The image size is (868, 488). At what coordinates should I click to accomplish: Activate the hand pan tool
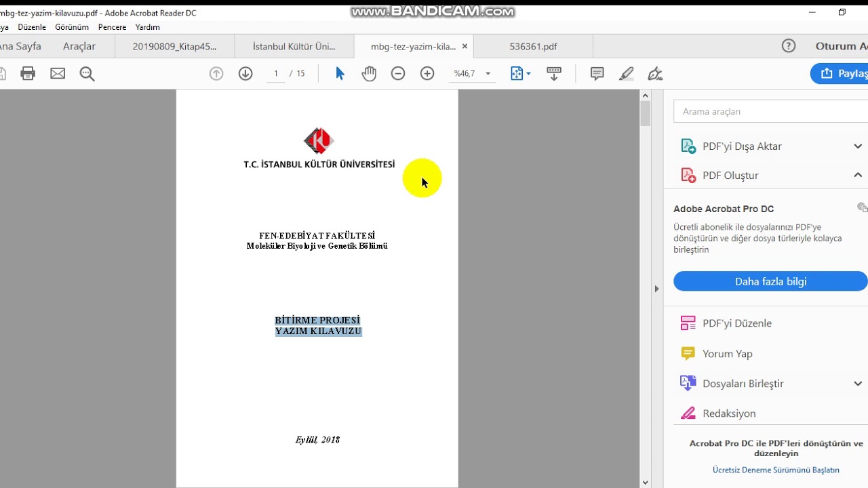coord(369,74)
